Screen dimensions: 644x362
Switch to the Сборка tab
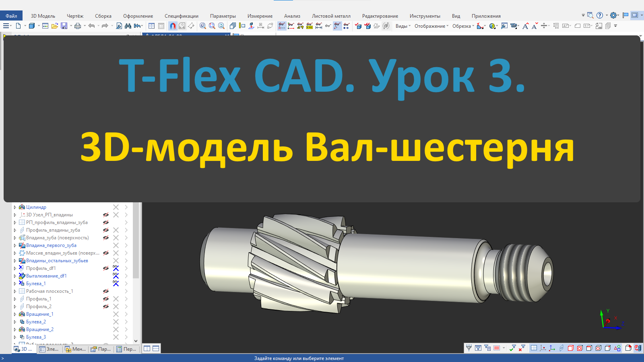coord(103,16)
